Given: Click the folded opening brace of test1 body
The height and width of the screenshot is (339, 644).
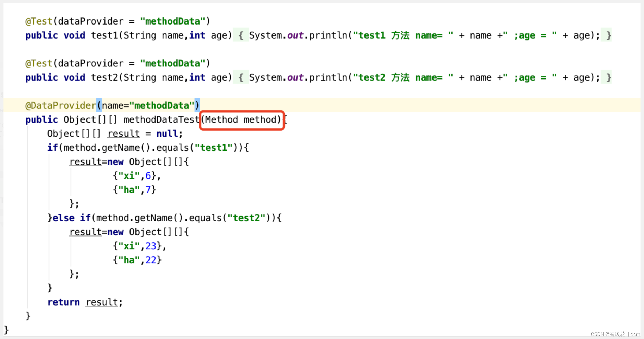Looking at the screenshot, I should (x=241, y=35).
